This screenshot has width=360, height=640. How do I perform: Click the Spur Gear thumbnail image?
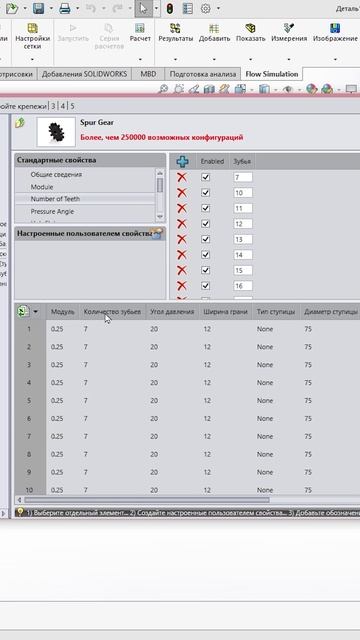pos(56,132)
